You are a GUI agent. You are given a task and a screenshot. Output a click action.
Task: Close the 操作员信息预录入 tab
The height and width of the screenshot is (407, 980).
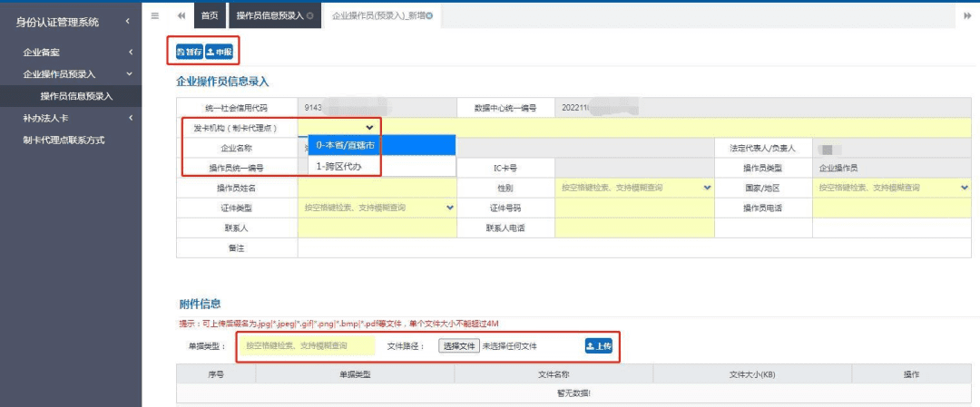coord(310,16)
